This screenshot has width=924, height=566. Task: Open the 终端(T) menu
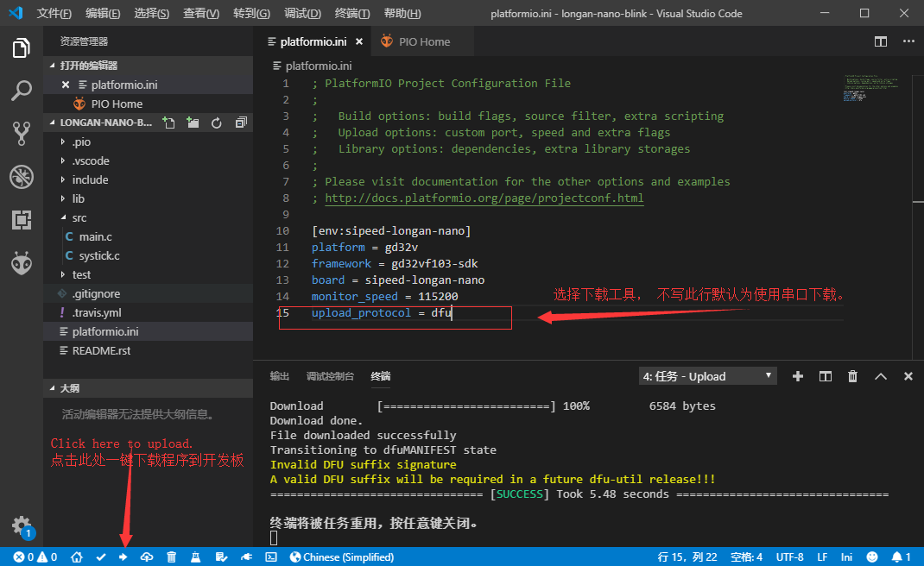pyautogui.click(x=352, y=13)
